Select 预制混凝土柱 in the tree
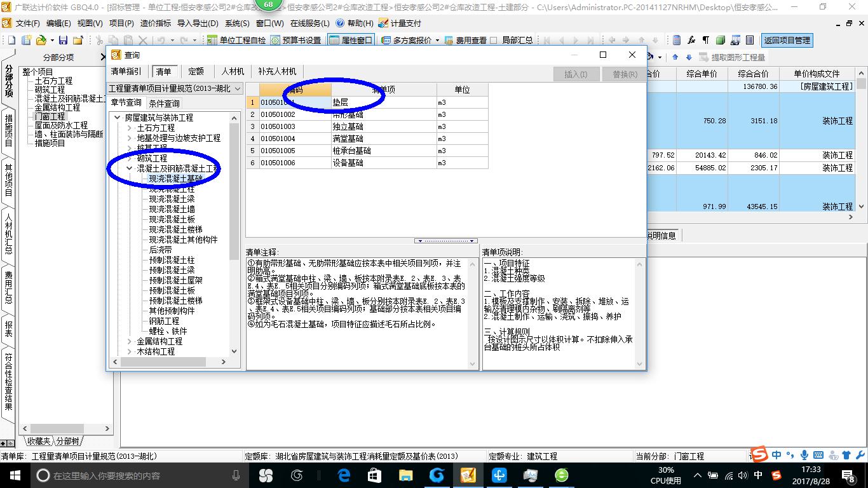868x488 pixels. pyautogui.click(x=172, y=260)
